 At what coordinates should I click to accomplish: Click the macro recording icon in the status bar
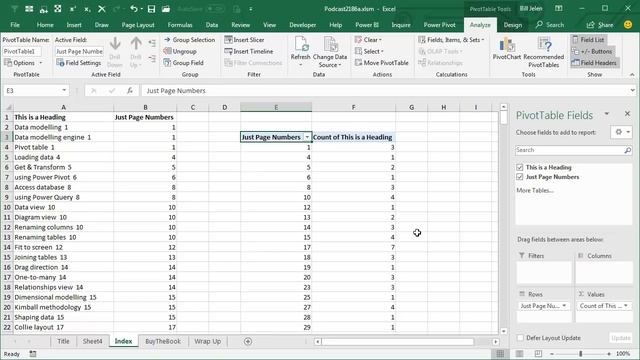[33, 354]
